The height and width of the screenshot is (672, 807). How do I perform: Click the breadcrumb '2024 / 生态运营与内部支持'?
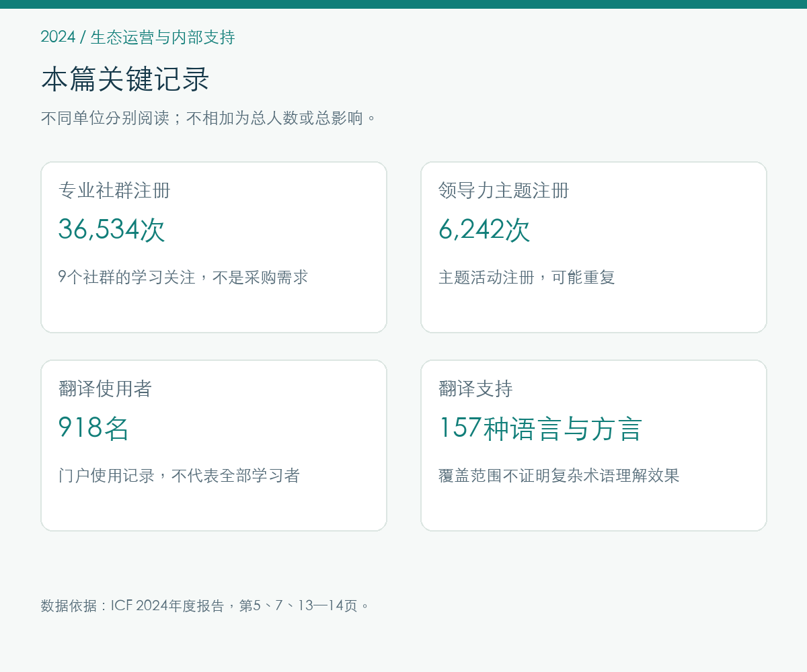(138, 37)
